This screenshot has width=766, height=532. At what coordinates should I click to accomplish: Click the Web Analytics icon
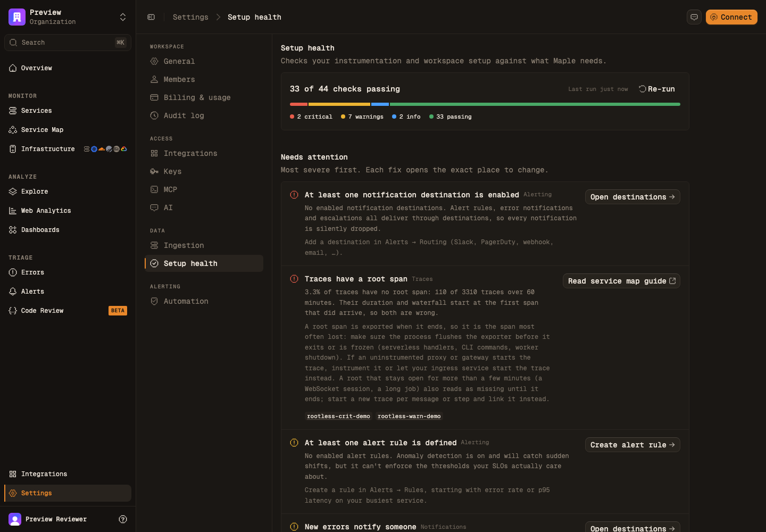(13, 211)
